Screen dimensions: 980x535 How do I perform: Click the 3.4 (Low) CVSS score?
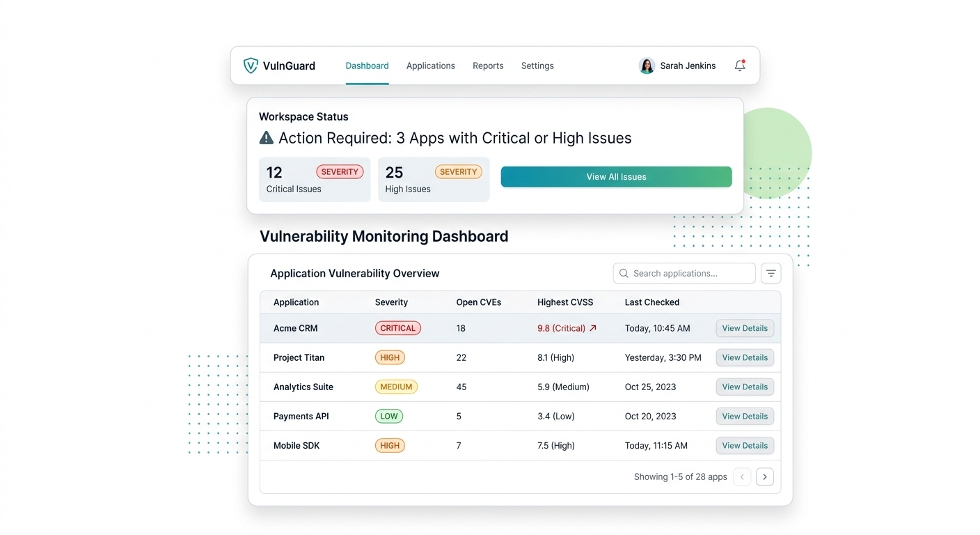[x=556, y=416]
